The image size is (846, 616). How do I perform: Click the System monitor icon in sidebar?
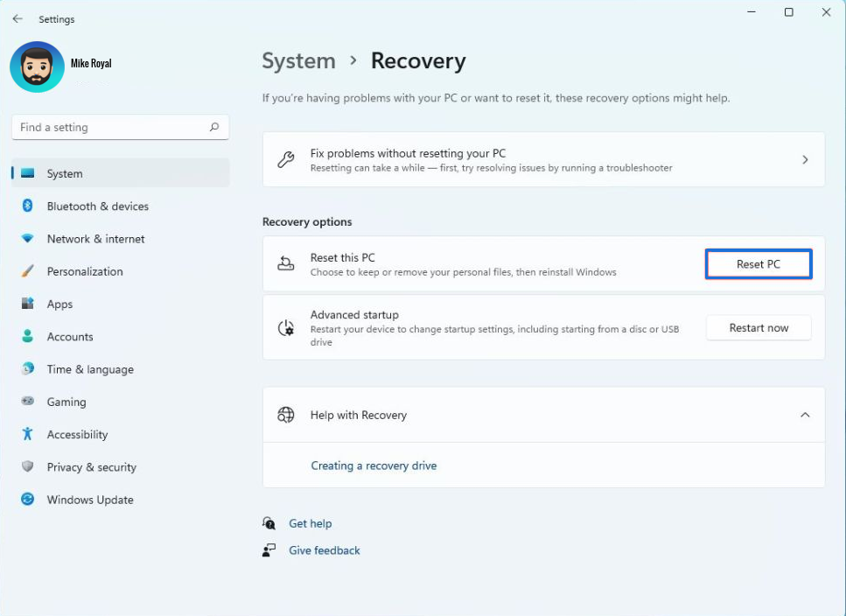coord(27,173)
